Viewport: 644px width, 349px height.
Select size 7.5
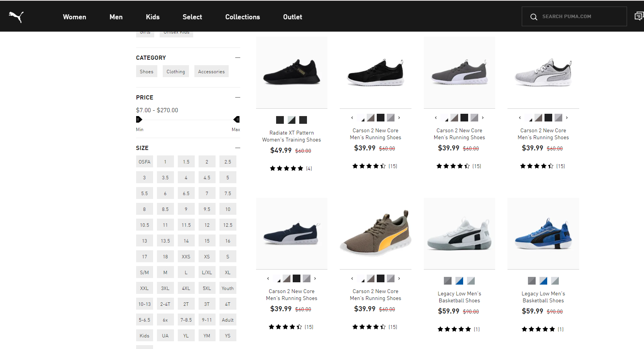pos(228,193)
